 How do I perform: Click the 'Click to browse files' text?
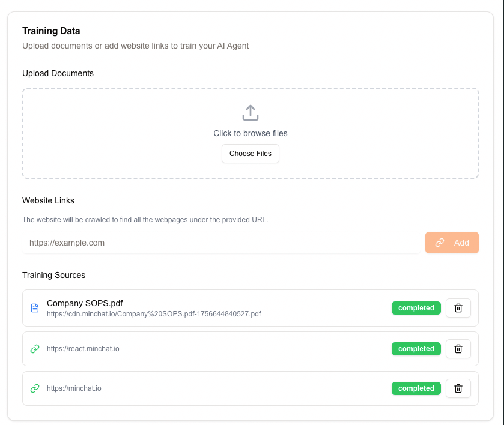tap(250, 133)
